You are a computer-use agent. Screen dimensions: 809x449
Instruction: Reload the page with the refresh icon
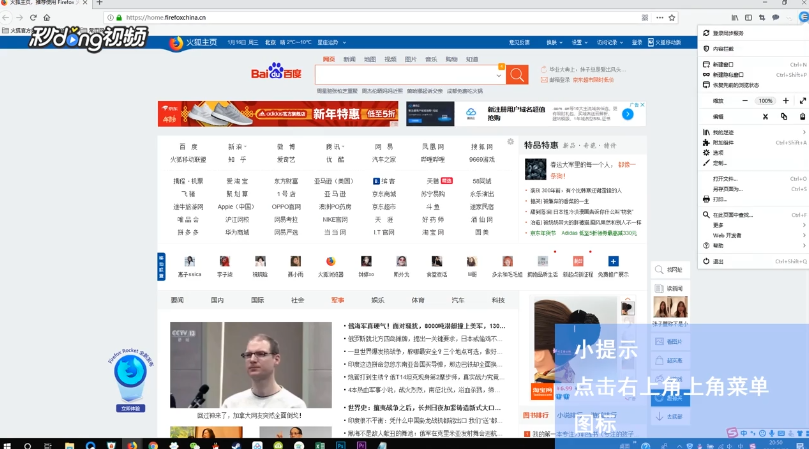[33, 18]
